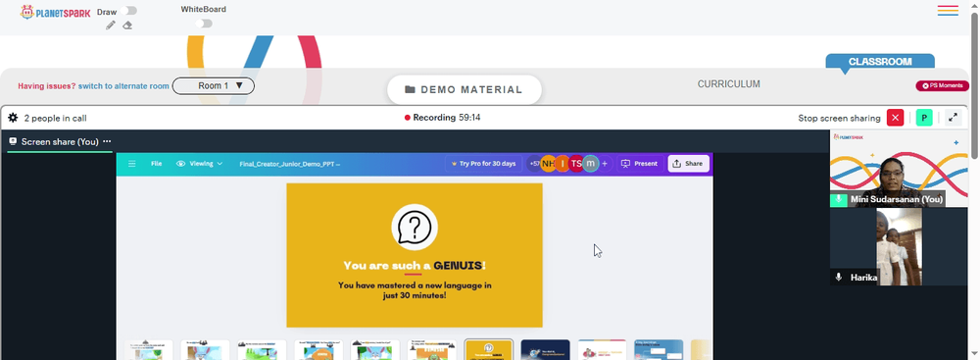
Task: Click the plus add collaborator icon
Action: [605, 164]
